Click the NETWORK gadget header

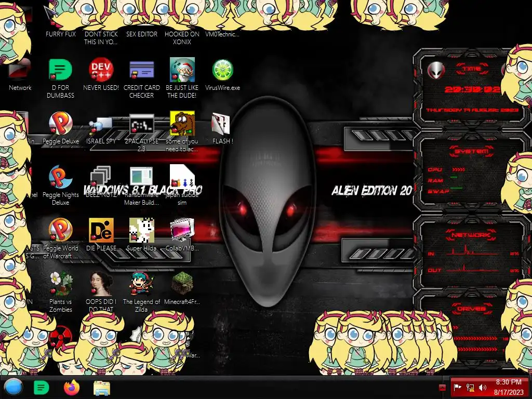471,235
